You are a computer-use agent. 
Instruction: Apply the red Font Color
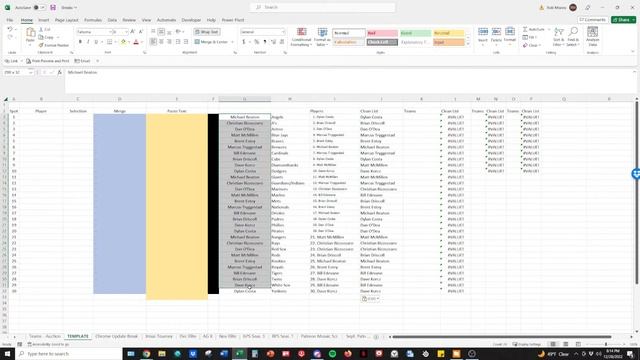[x=136, y=42]
